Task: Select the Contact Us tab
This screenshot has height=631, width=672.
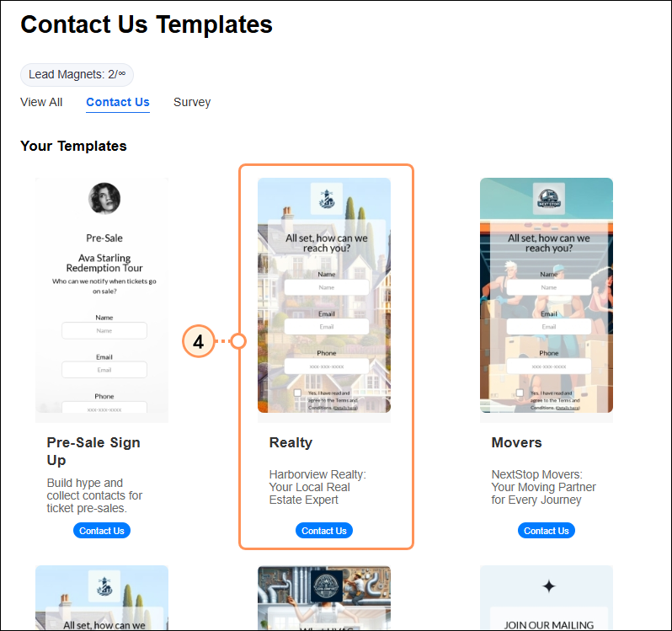Action: (118, 102)
